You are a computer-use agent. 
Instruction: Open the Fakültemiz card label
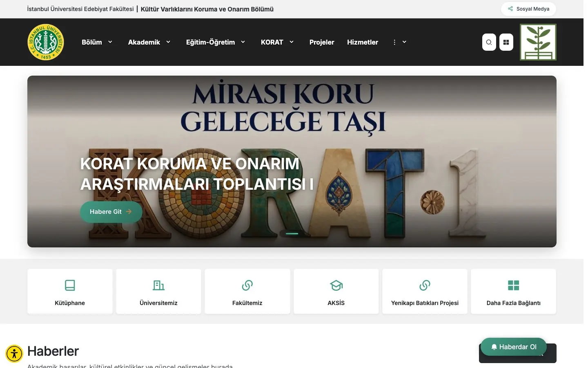[x=247, y=303]
